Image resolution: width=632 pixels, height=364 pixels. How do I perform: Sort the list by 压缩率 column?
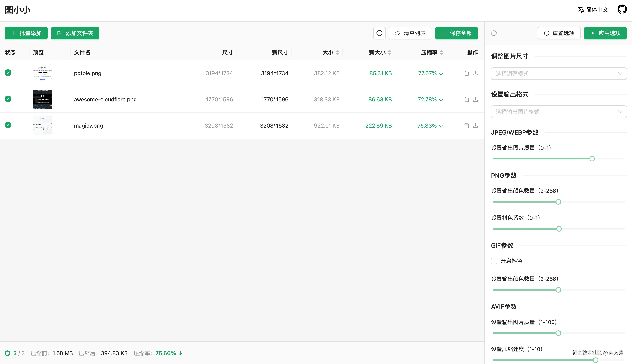coord(441,52)
